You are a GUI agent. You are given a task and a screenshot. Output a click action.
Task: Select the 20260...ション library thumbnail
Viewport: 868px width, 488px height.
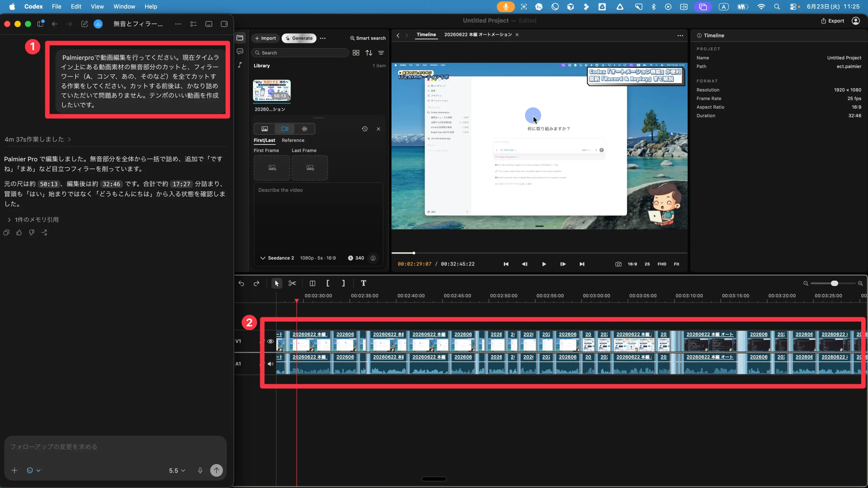point(272,91)
